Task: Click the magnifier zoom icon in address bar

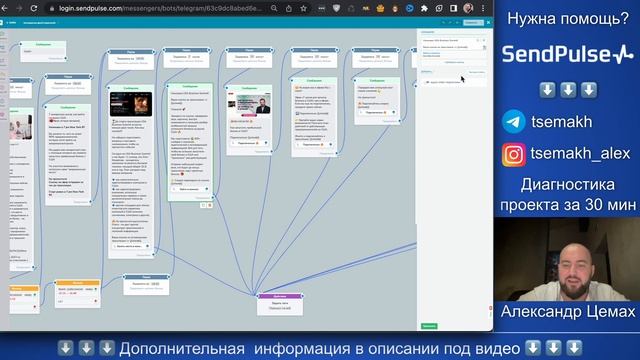Action: tap(274, 8)
